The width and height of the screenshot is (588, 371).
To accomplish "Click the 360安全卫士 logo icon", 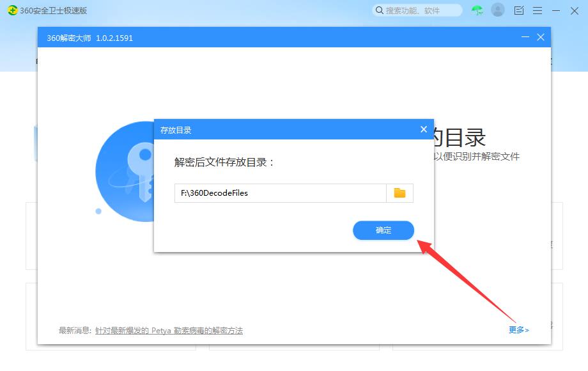I will 12,10.
